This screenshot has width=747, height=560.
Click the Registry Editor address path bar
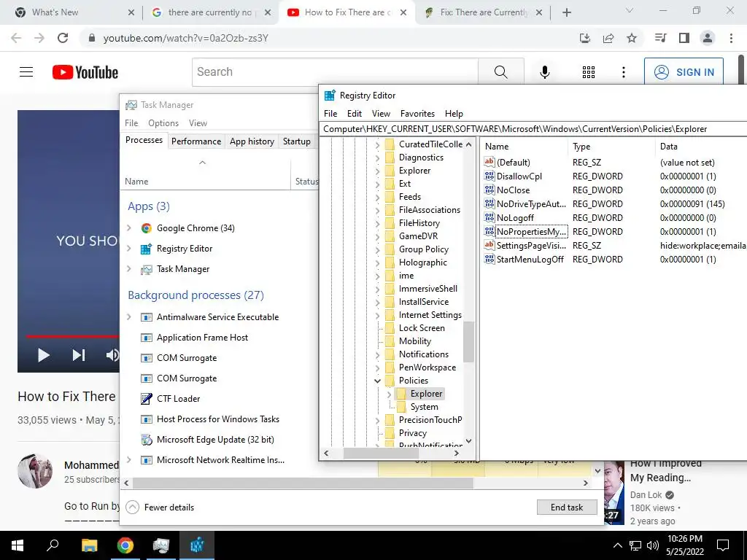(x=533, y=129)
